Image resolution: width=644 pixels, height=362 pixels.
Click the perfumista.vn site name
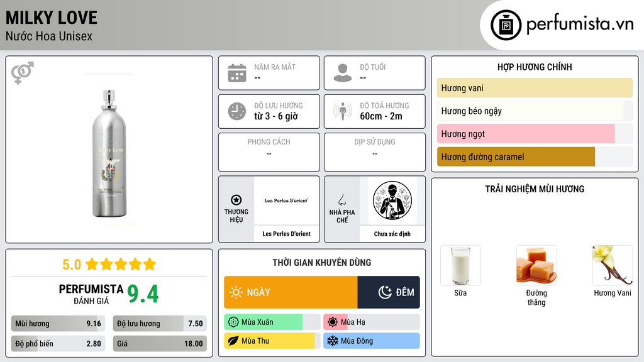[580, 23]
